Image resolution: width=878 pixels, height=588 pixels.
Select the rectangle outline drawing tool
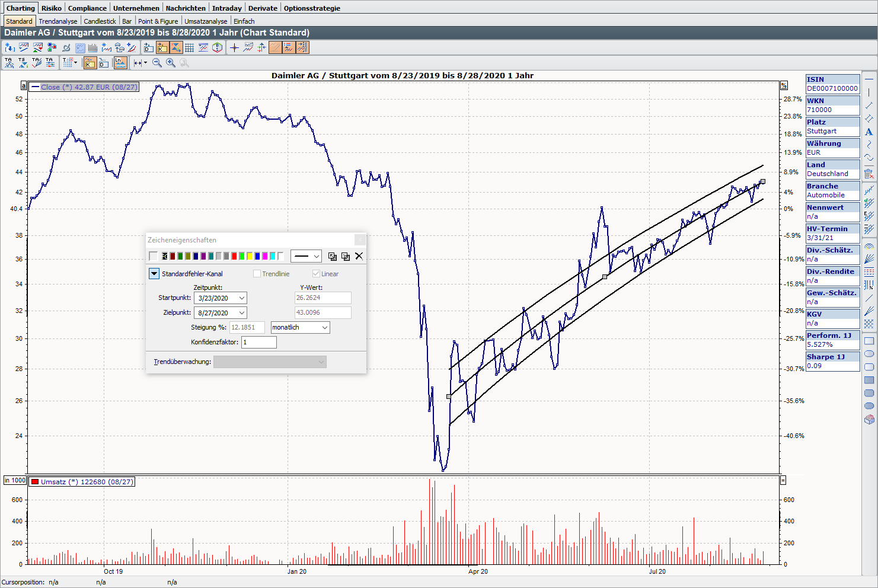click(x=869, y=341)
